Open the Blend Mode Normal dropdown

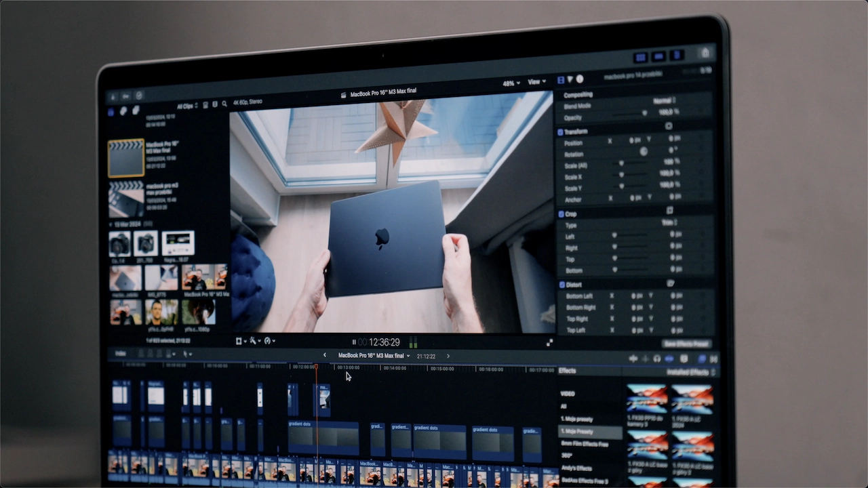pos(663,100)
